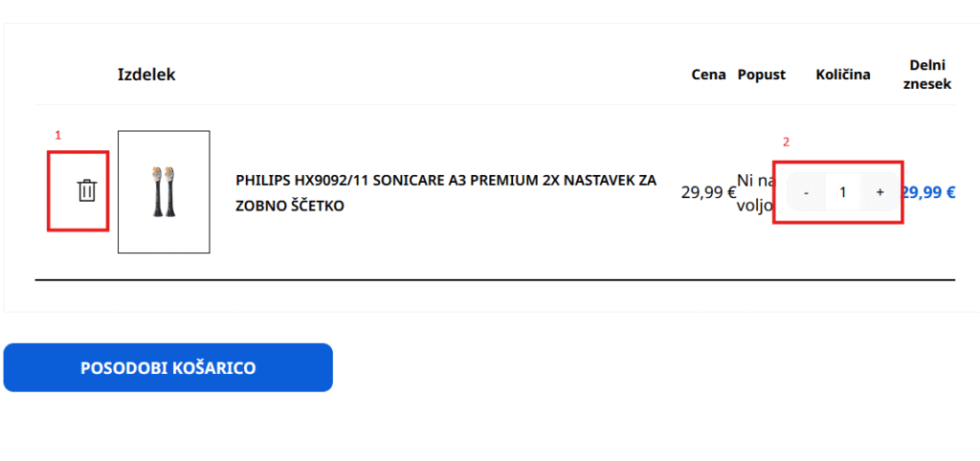
Task: Click the black 29,99 € unit price
Action: [x=708, y=192]
